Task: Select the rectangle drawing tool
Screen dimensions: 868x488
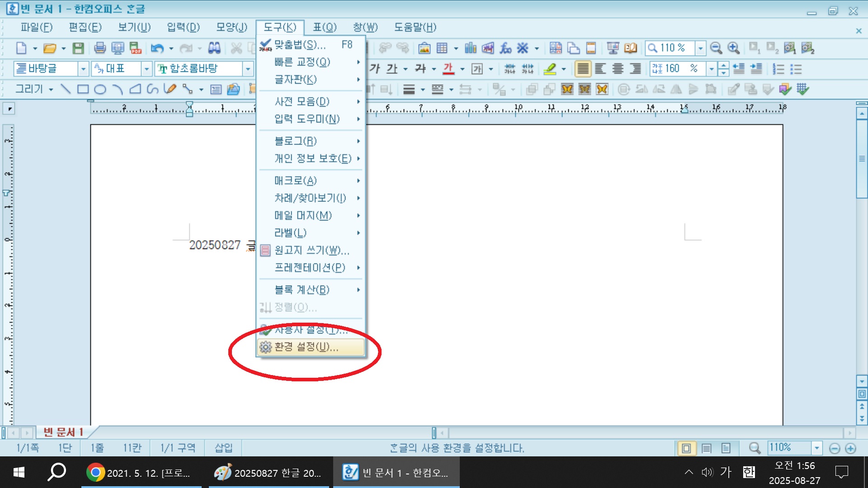Action: [83, 89]
